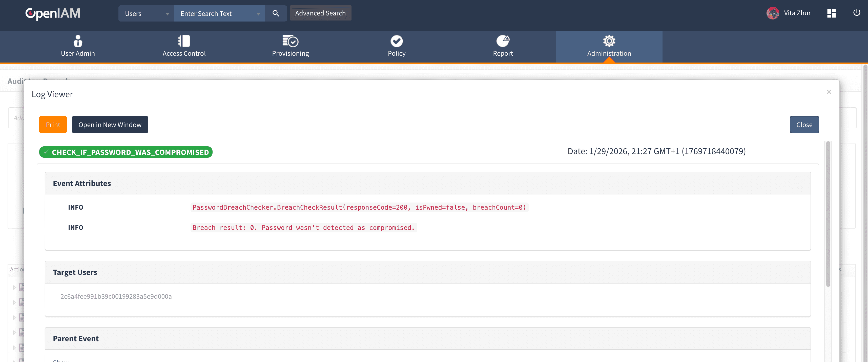868x362 pixels.
Task: Click Vita Zhur's avatar picture
Action: coord(773,13)
